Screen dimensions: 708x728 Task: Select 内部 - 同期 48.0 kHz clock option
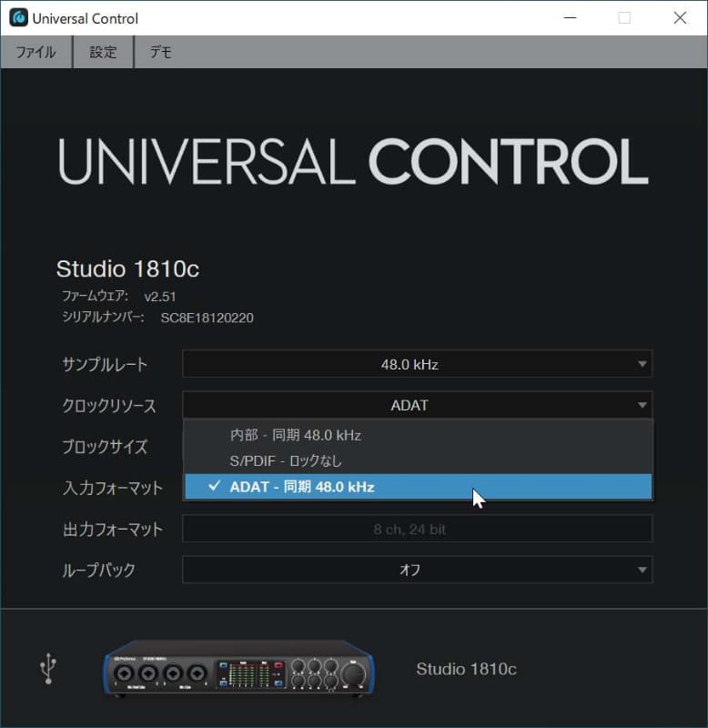point(418,435)
